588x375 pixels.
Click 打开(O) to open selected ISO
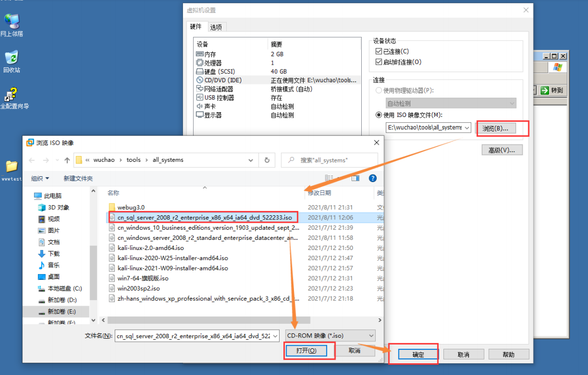click(x=306, y=350)
